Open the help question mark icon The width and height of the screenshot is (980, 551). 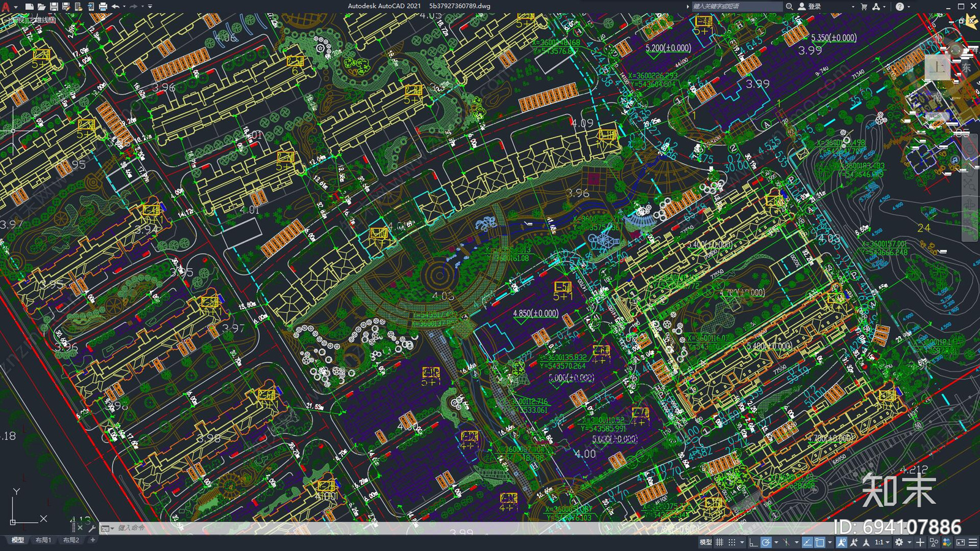(x=900, y=7)
